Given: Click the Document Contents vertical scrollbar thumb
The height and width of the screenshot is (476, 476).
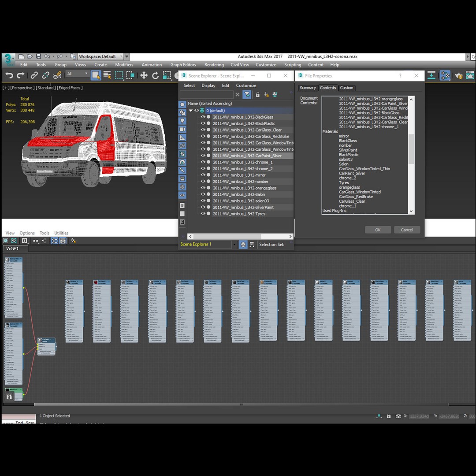Looking at the screenshot, I should coord(411,149).
